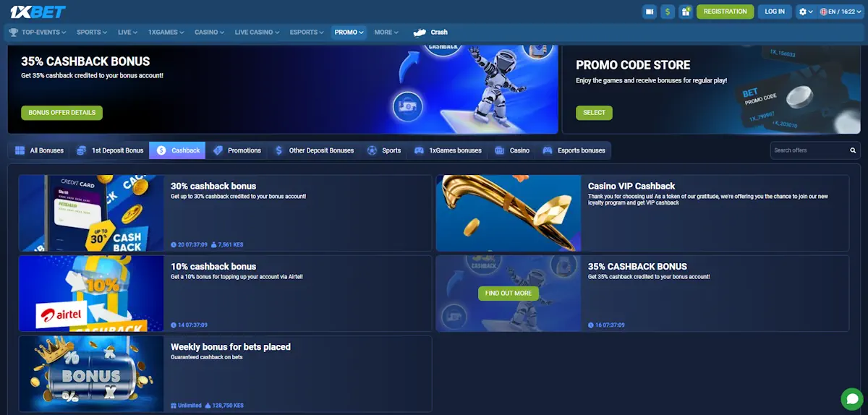Expand the Sports menu dropdown
This screenshot has width=868, height=415.
click(x=92, y=32)
